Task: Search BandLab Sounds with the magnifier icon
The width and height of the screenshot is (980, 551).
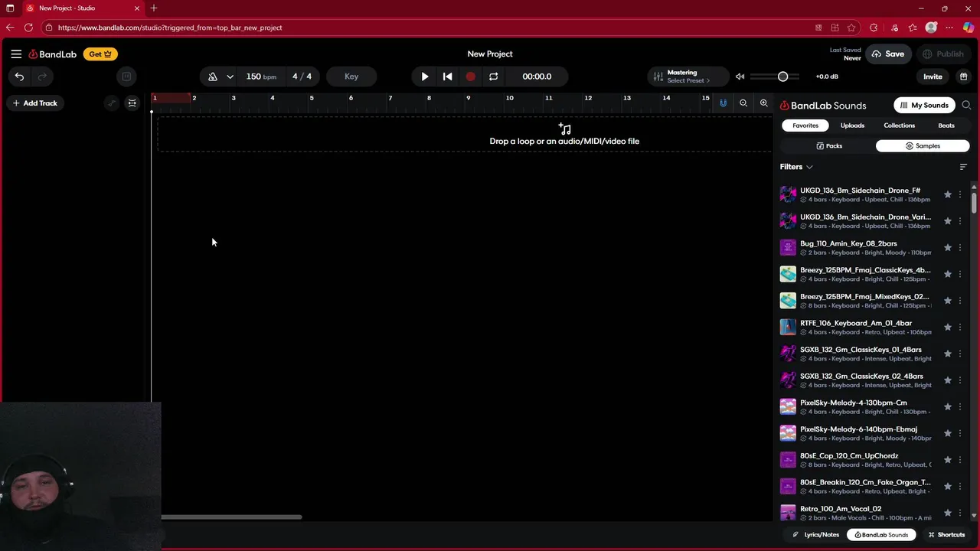Action: [x=966, y=106]
